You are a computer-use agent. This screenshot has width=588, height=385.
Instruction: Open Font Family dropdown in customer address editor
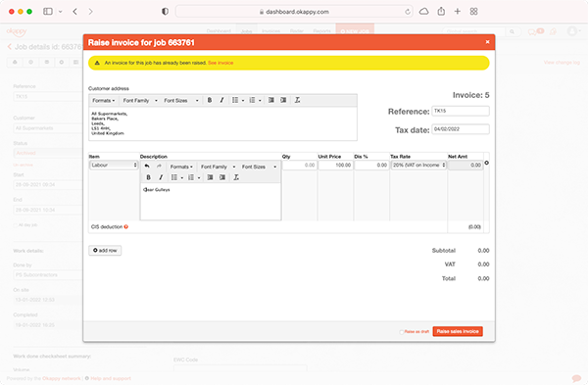[140, 101]
